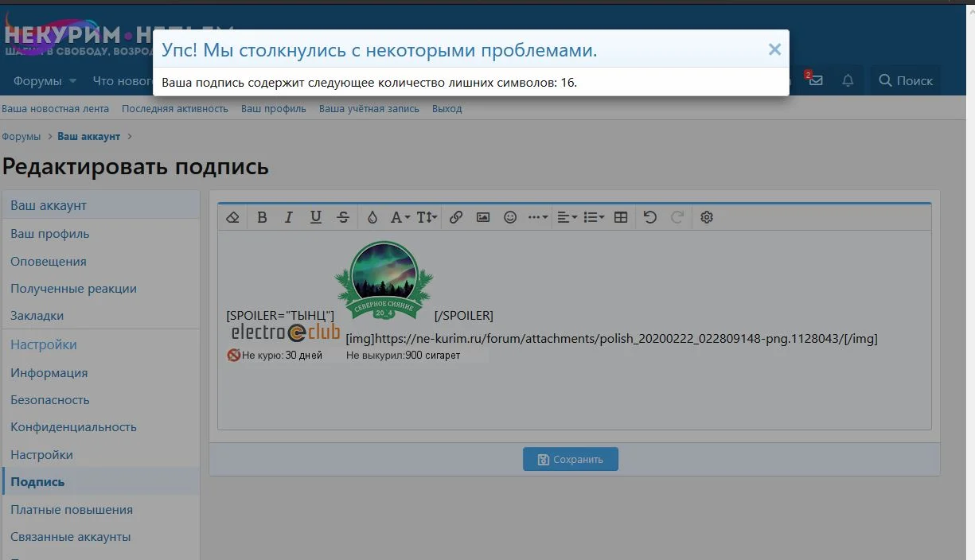Screen dimensions: 975x560
Task: Toggle bold formatting in editor toolbar
Action: 262,217
